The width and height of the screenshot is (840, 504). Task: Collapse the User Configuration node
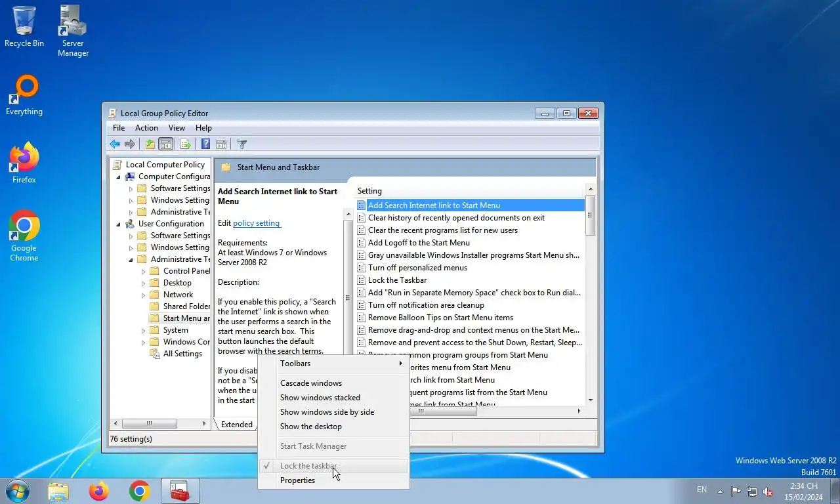coord(119,224)
